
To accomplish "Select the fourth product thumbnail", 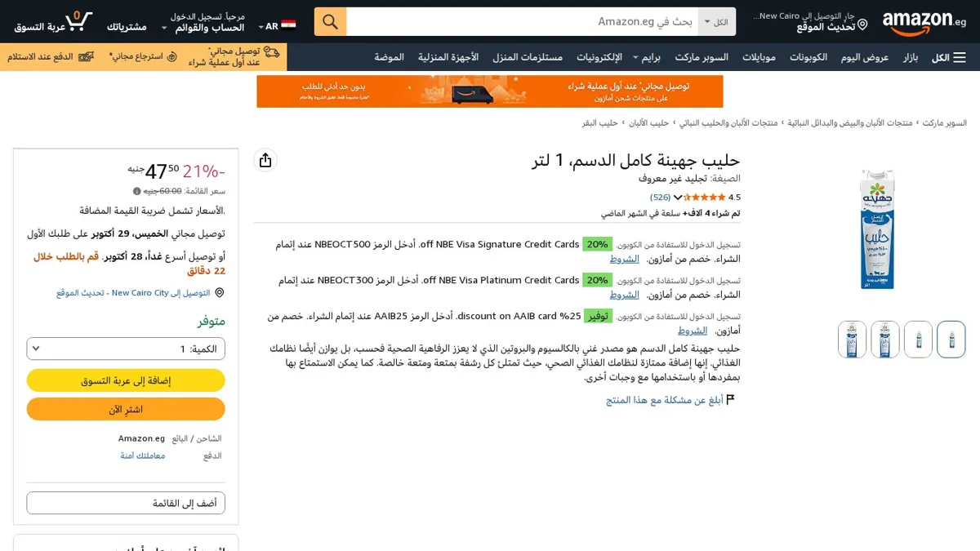I will tap(852, 340).
